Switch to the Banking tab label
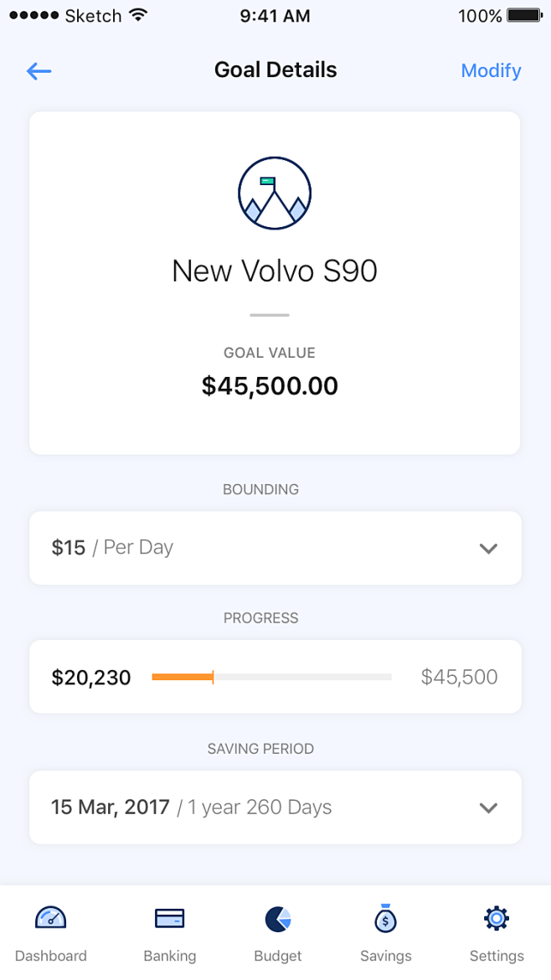The image size is (551, 980). pyautogui.click(x=170, y=956)
